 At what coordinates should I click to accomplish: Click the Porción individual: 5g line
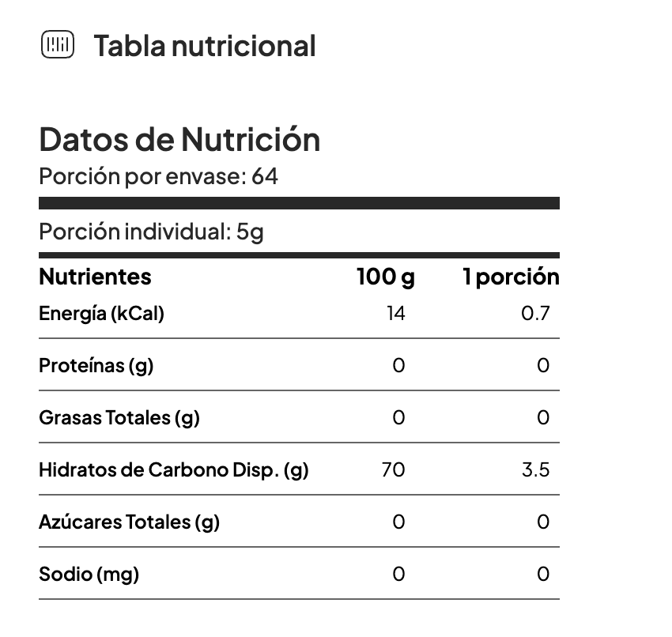[151, 232]
